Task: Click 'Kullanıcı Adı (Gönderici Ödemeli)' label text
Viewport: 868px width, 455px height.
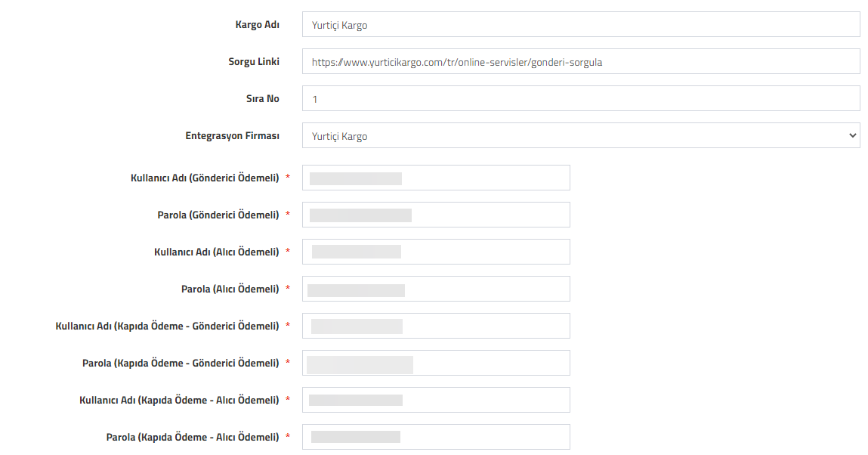Action: point(205,178)
